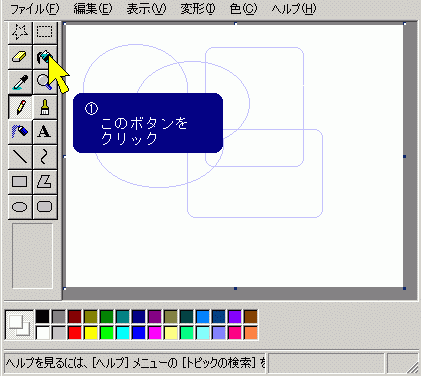Select the Ellipse tool
The width and height of the screenshot is (421, 376).
point(20,207)
